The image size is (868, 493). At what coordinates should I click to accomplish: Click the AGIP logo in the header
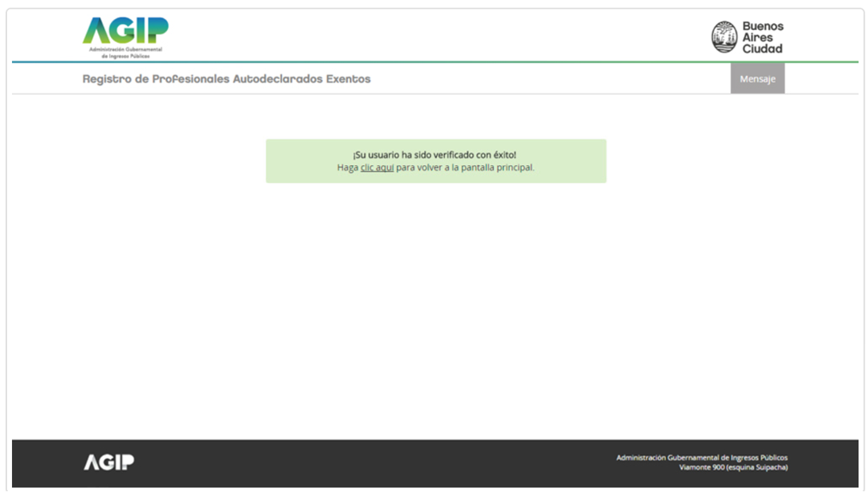[x=125, y=32]
